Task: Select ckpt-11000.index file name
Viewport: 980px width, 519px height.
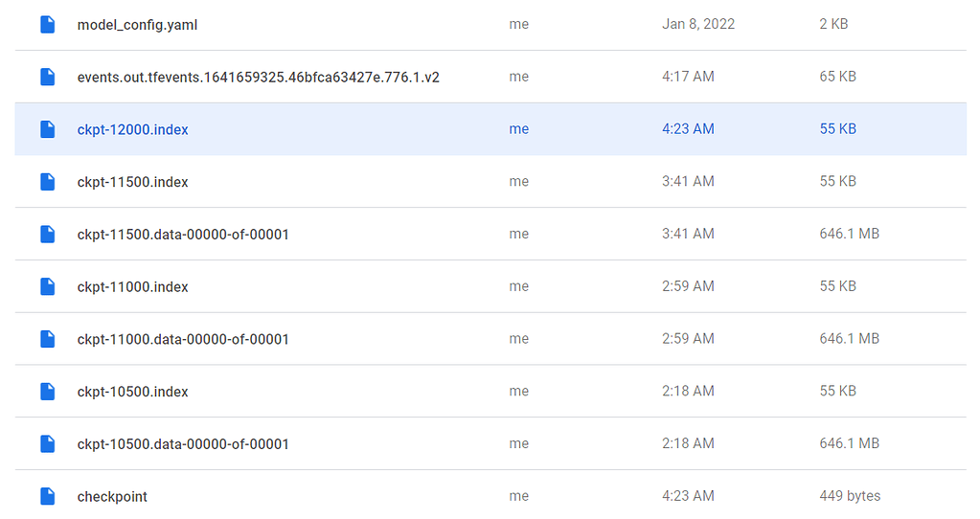Action: click(x=132, y=287)
